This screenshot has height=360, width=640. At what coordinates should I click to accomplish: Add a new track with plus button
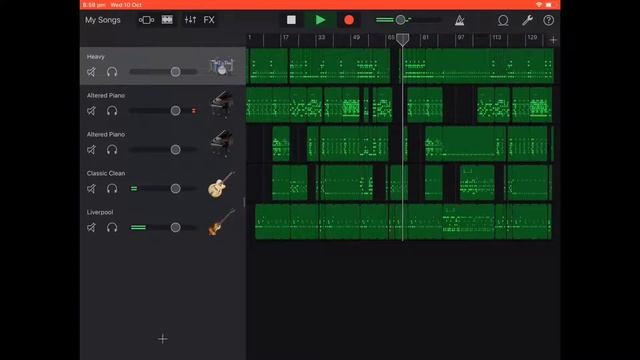tap(162, 339)
